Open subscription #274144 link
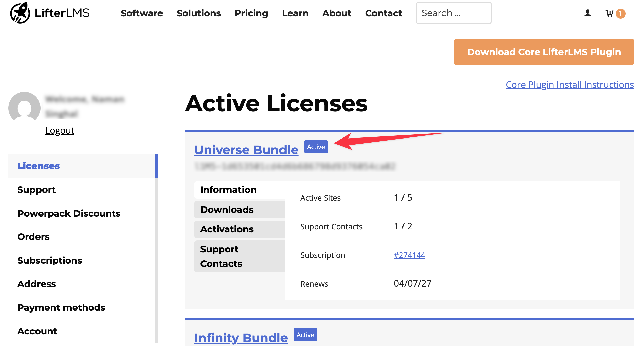The image size is (644, 346). [409, 255]
